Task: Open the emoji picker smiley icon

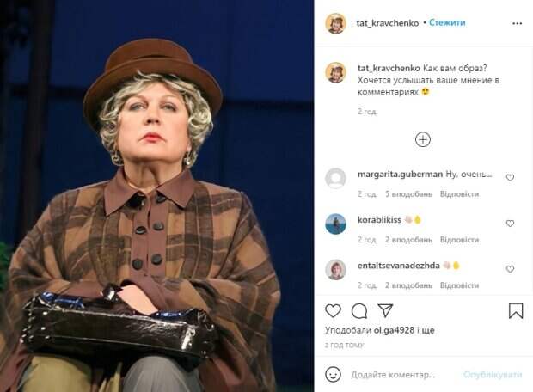Action: point(334,374)
